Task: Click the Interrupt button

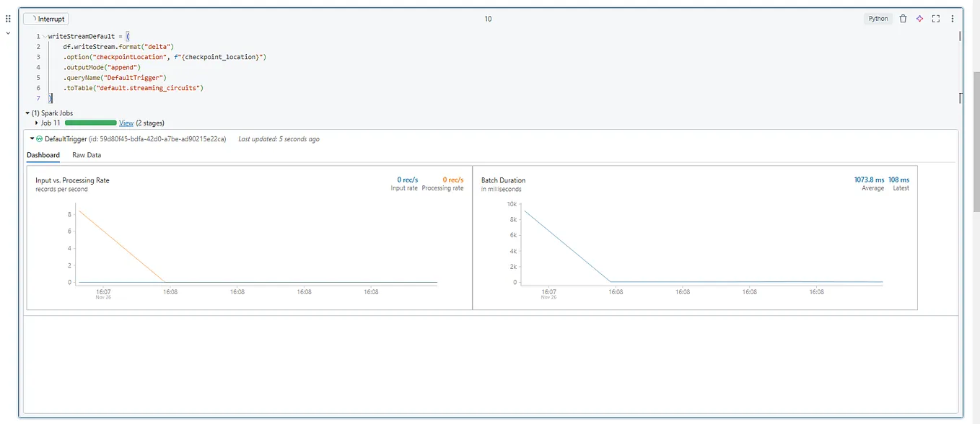Action: point(45,19)
